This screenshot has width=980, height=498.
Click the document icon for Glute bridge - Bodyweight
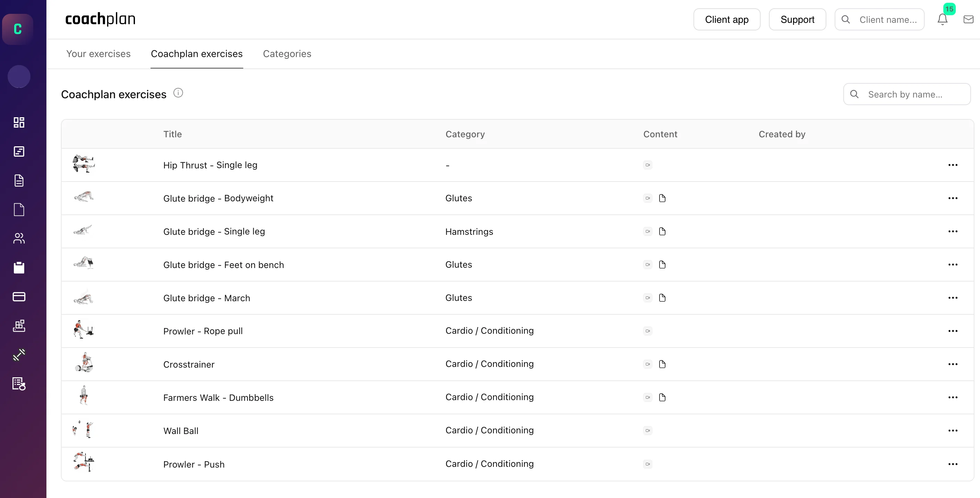click(662, 198)
